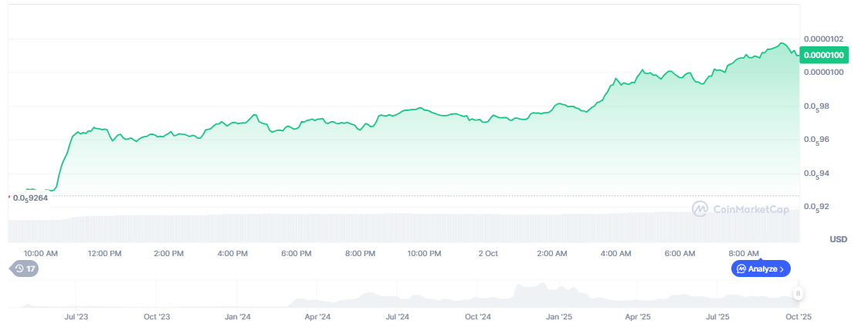
Task: Click the 10:00 PM time axis label
Action: coord(425,254)
